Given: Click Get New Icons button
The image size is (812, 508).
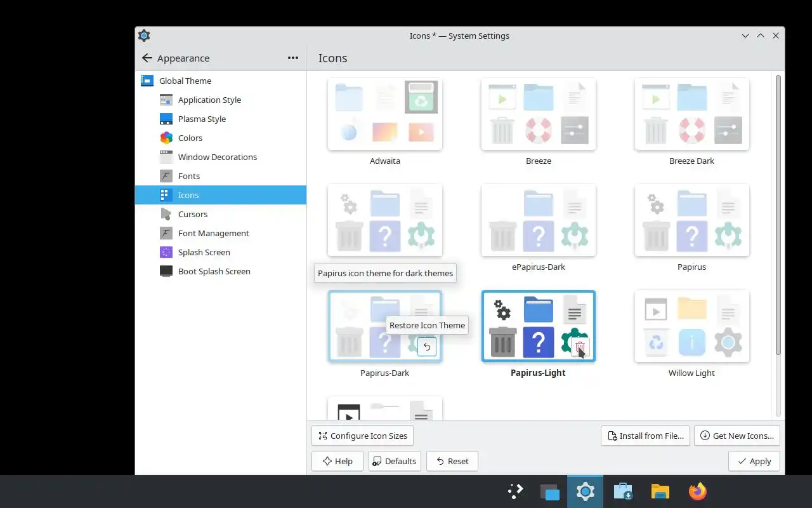Looking at the screenshot, I should pyautogui.click(x=737, y=436).
